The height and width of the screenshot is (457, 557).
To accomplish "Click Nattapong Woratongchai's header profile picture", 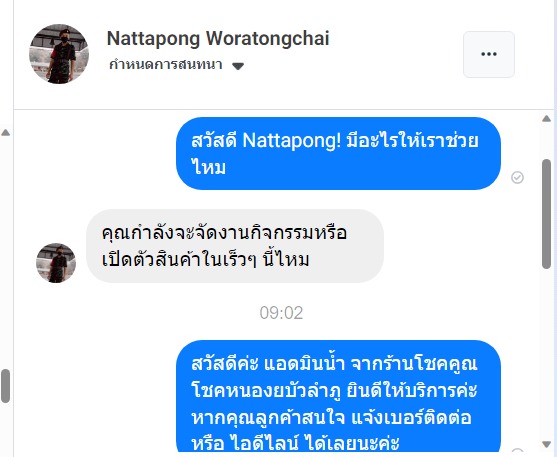I will (59, 54).
